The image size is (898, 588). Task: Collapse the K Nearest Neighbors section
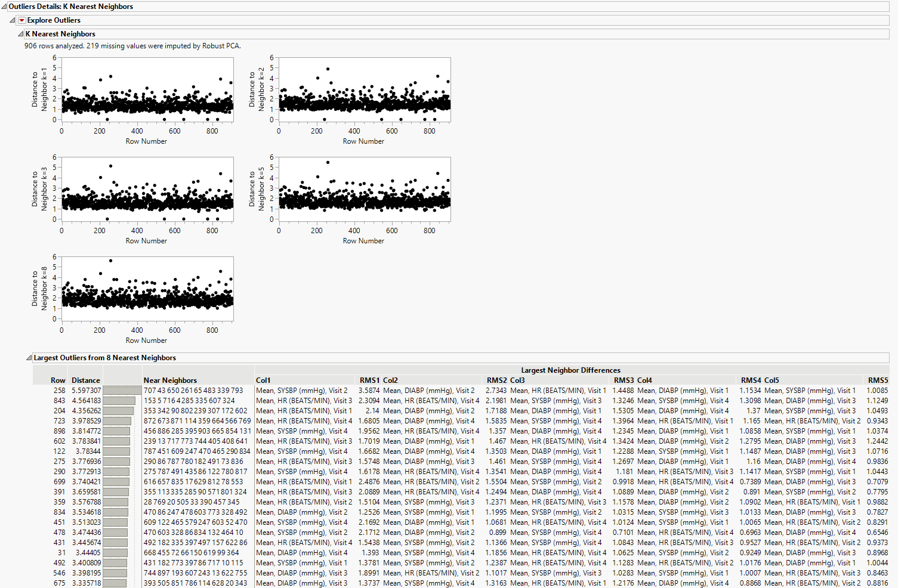[x=20, y=34]
